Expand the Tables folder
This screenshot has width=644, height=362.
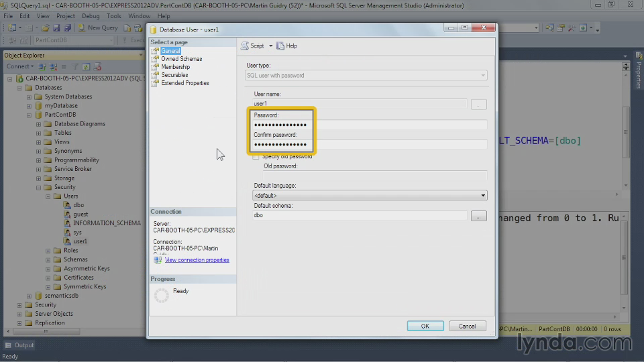(38, 133)
